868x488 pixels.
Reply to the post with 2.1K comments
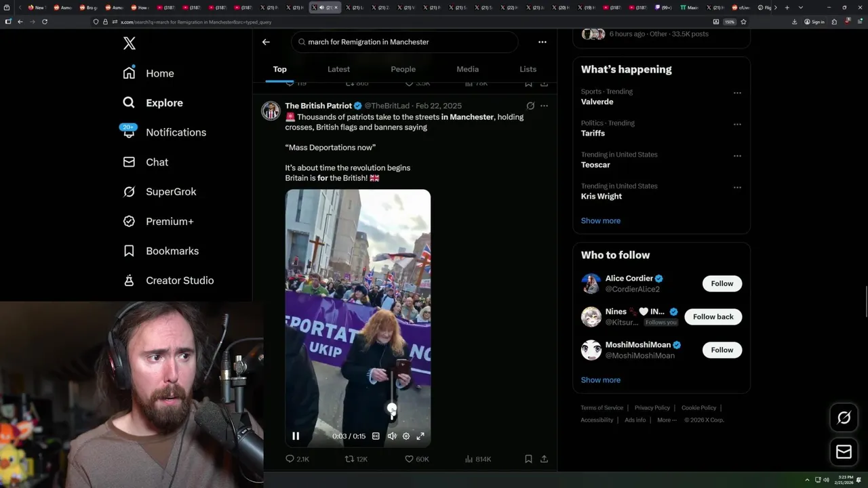[x=297, y=459]
